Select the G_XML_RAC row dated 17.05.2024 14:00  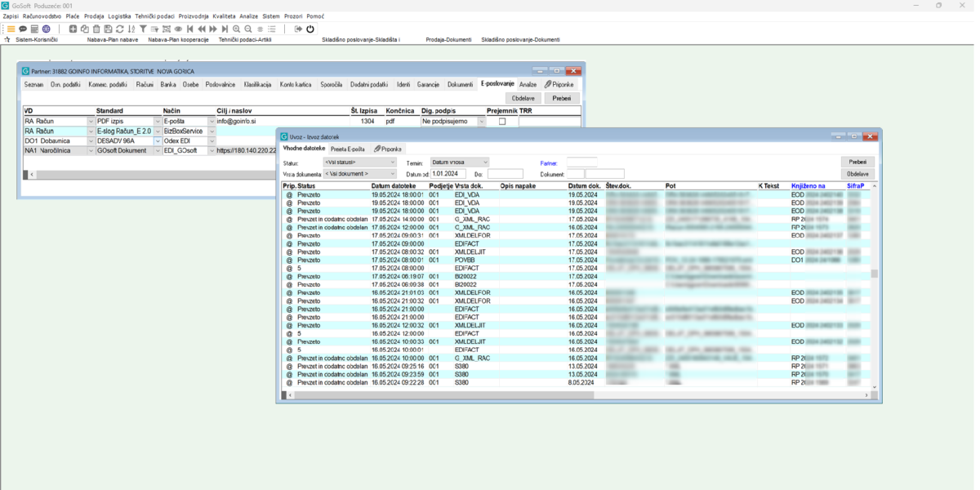click(577, 219)
